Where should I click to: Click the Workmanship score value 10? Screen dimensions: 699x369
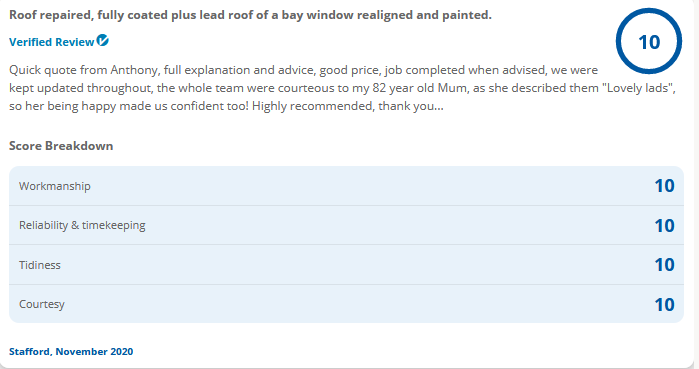(664, 186)
